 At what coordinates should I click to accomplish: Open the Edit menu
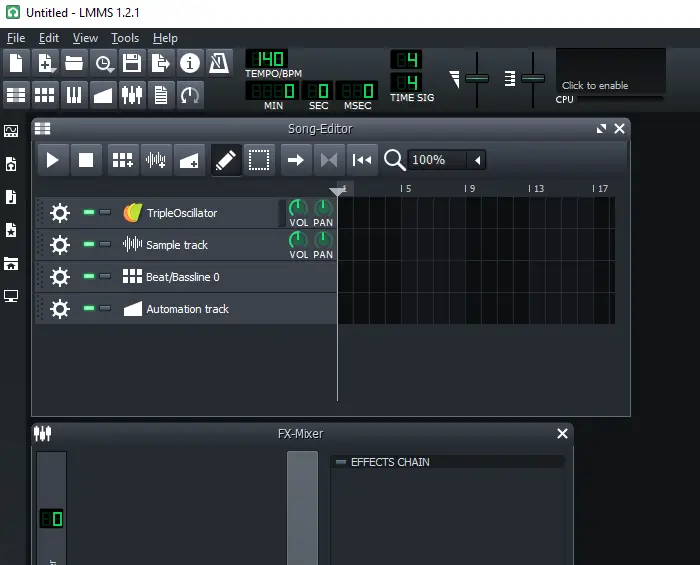[x=49, y=38]
